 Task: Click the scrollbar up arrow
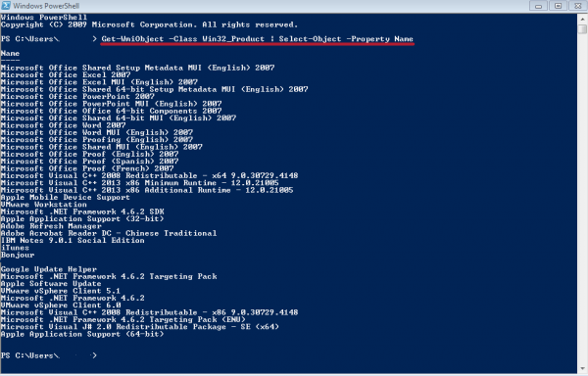click(x=582, y=19)
